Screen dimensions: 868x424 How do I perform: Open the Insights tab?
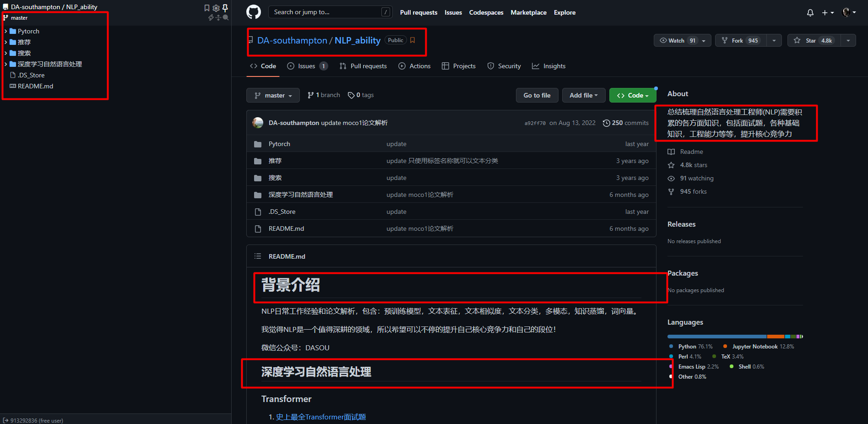549,66
